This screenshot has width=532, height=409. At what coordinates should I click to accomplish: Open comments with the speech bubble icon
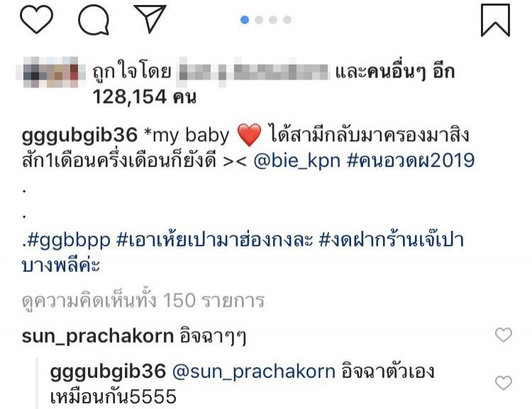click(94, 20)
